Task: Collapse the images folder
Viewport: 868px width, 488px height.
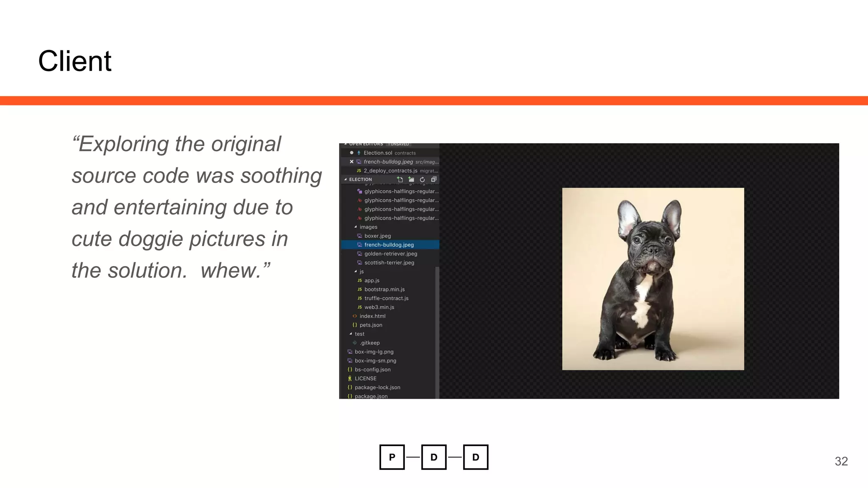Action: point(356,227)
